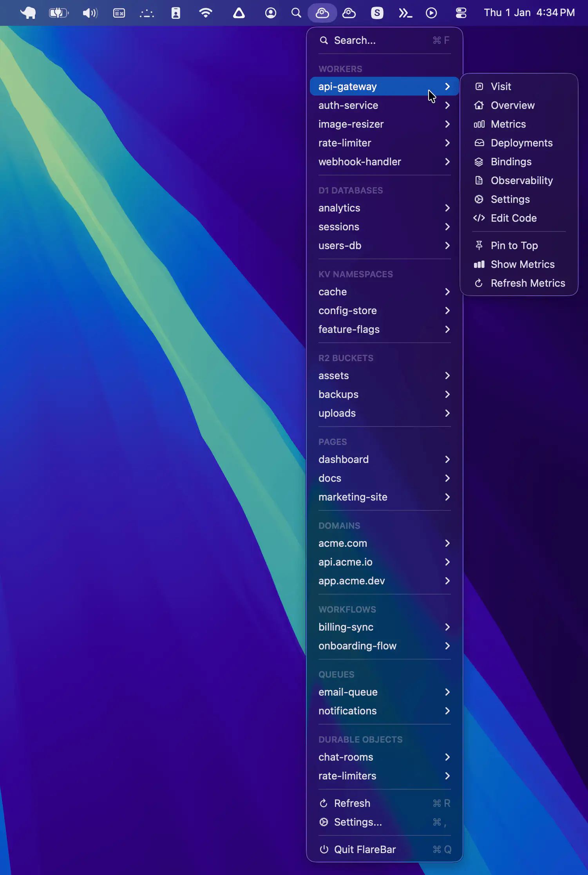The height and width of the screenshot is (875, 588).
Task: Click the Observability document icon
Action: pos(479,181)
